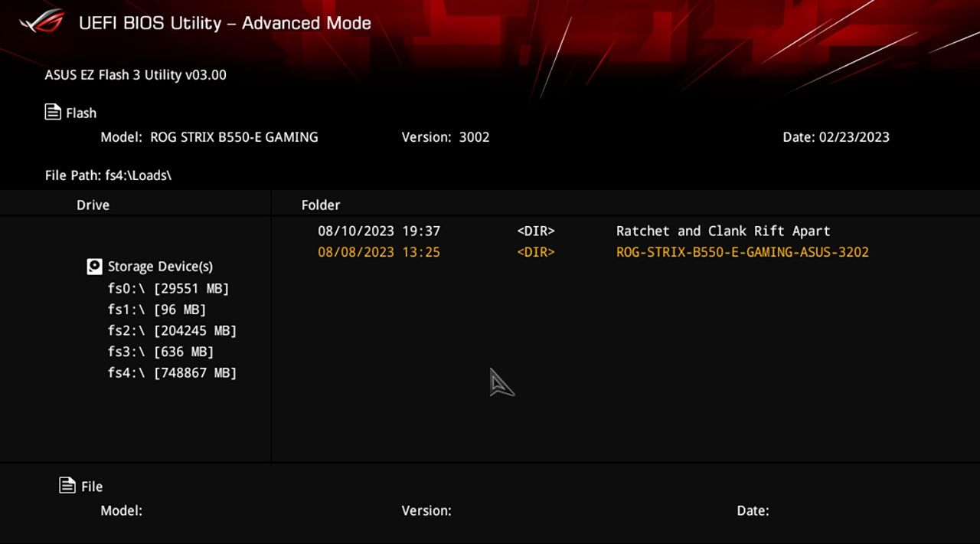Click the document icon beside Flash
Image resolution: width=980 pixels, height=544 pixels.
[53, 113]
